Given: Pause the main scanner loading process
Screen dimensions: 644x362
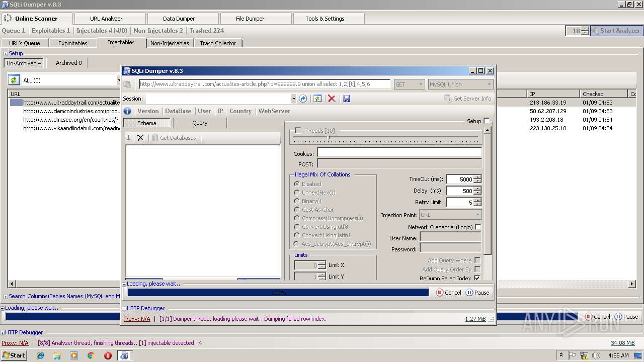Looking at the screenshot, I should pyautogui.click(x=626, y=317).
